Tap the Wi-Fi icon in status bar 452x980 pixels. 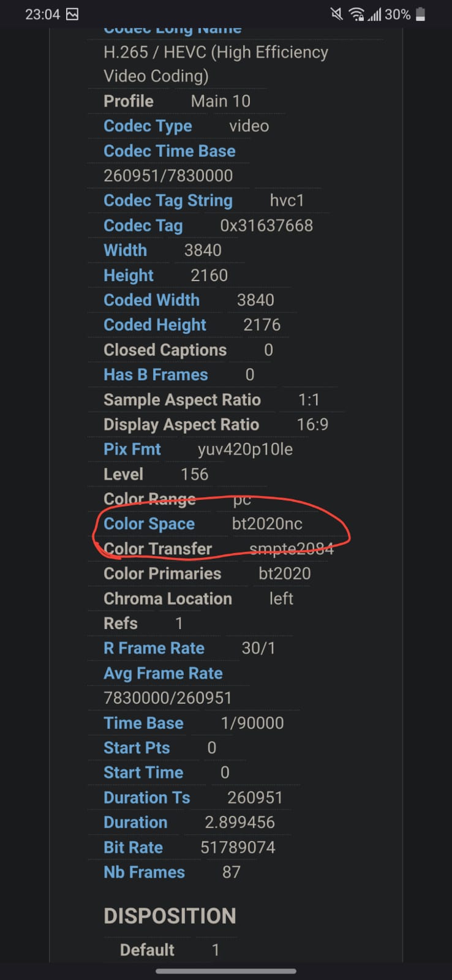[356, 14]
